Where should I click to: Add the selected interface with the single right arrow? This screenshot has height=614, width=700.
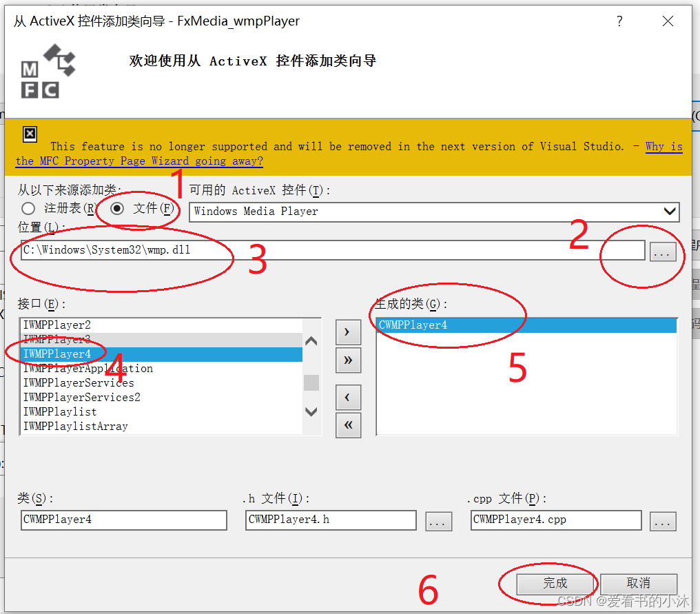pyautogui.click(x=348, y=332)
